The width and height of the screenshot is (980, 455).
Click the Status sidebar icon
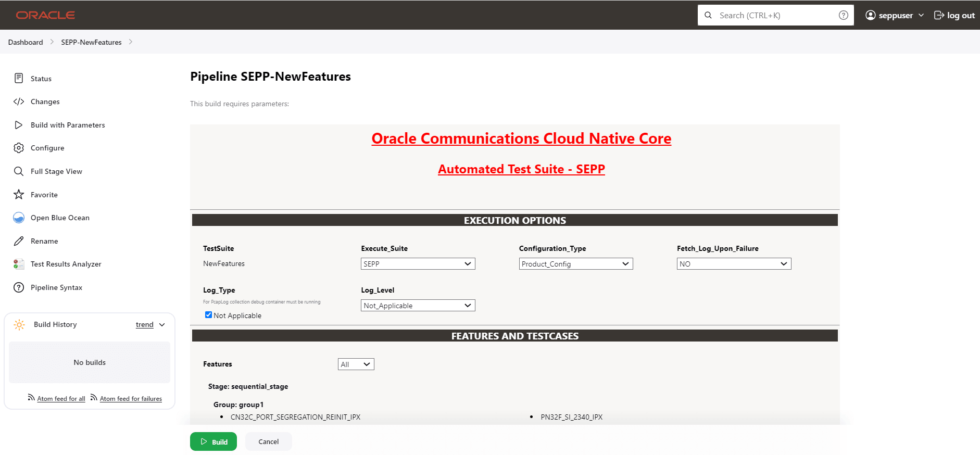tap(19, 78)
